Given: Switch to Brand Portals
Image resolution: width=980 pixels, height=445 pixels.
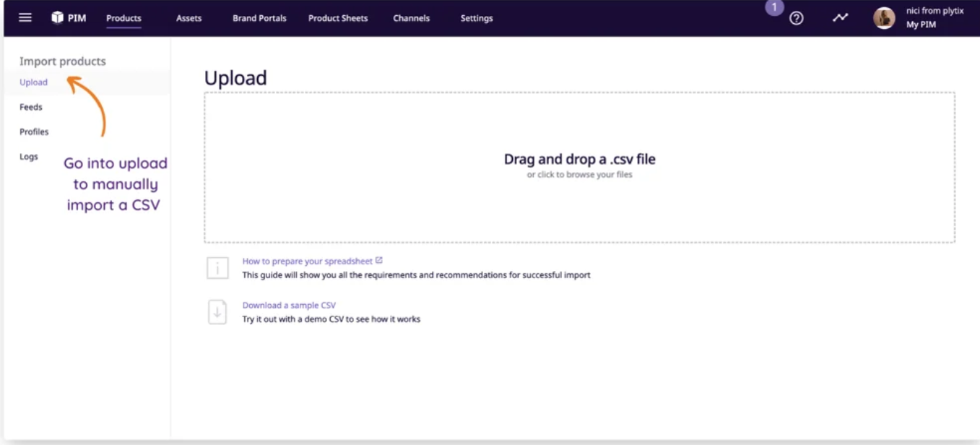Looking at the screenshot, I should 259,18.
